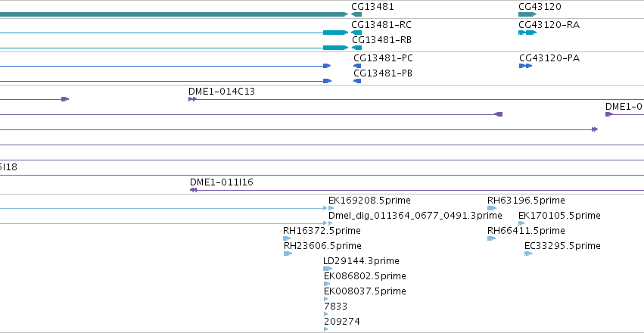Image resolution: width=644 pixels, height=333 pixels.
Task: Select the RH63196.5prime EST label
Action: point(526,201)
